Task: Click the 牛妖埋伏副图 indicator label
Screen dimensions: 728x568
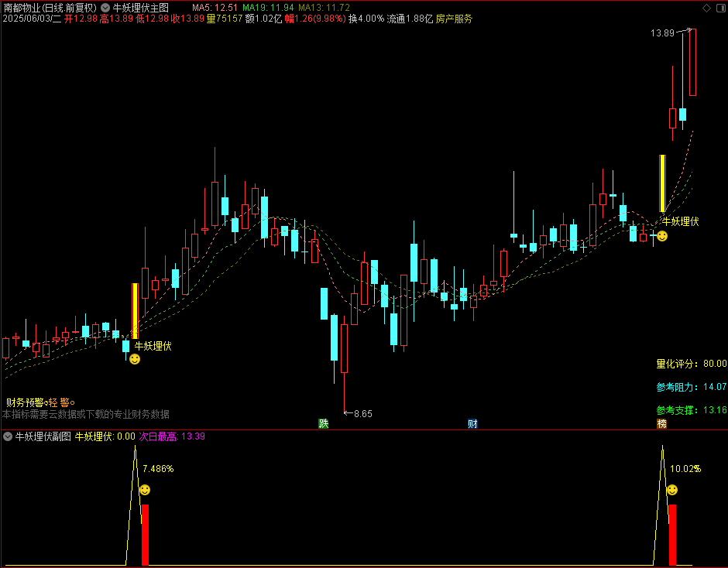Action: click(x=43, y=436)
